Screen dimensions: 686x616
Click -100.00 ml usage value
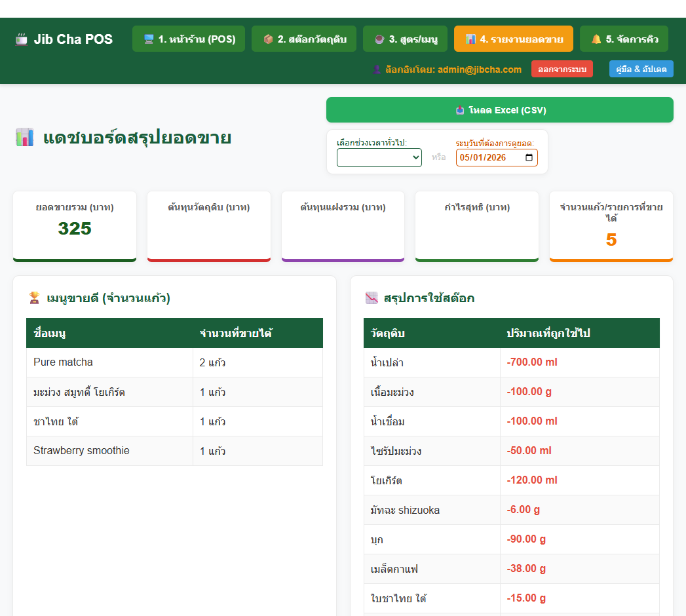(x=532, y=421)
